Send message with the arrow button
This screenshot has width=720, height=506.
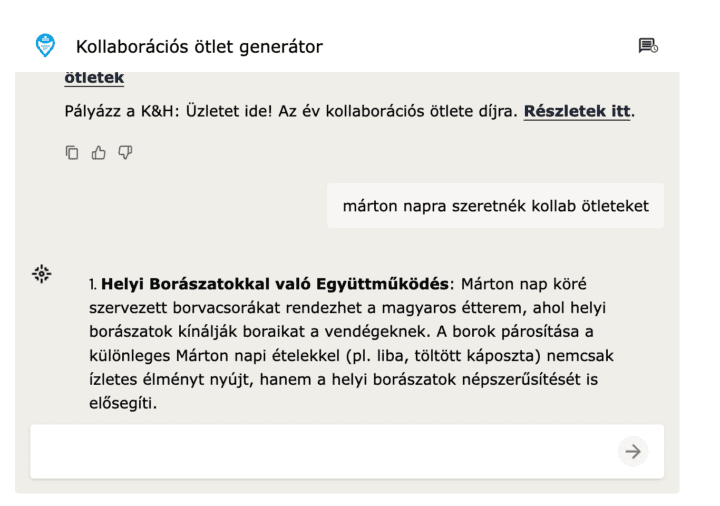tap(633, 451)
